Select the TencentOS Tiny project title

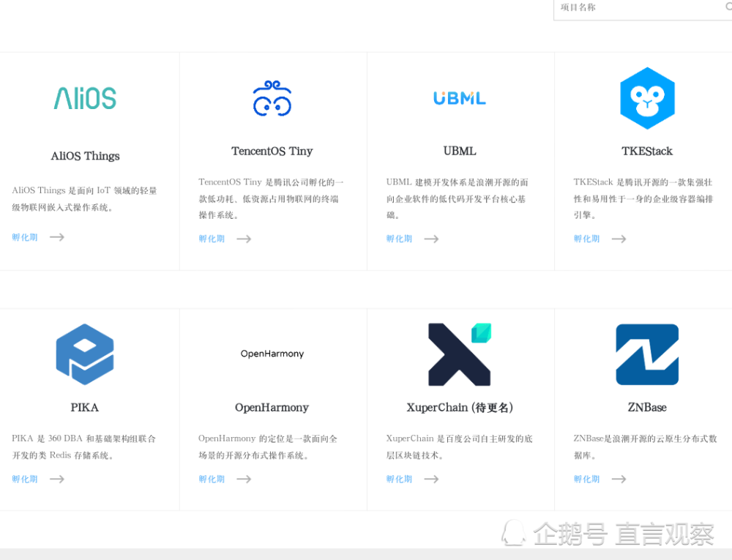point(272,152)
